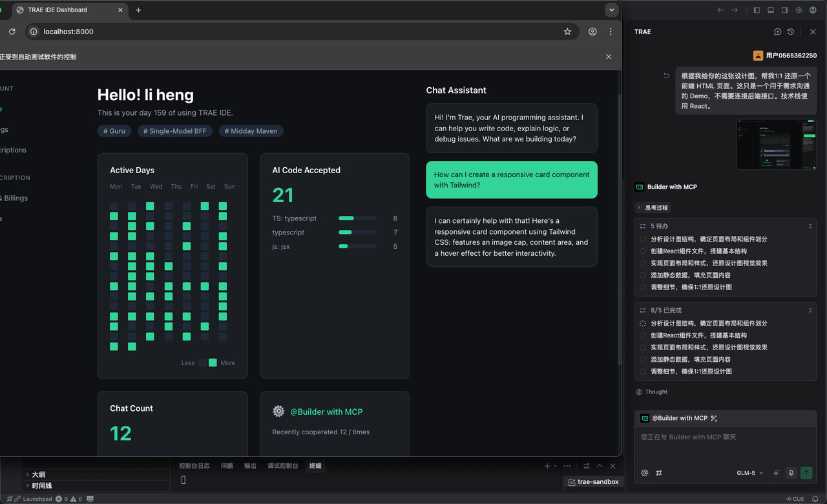This screenshot has width=827, height=504.
Task: Toggle the primary left sidebar layout
Action: [x=757, y=10]
